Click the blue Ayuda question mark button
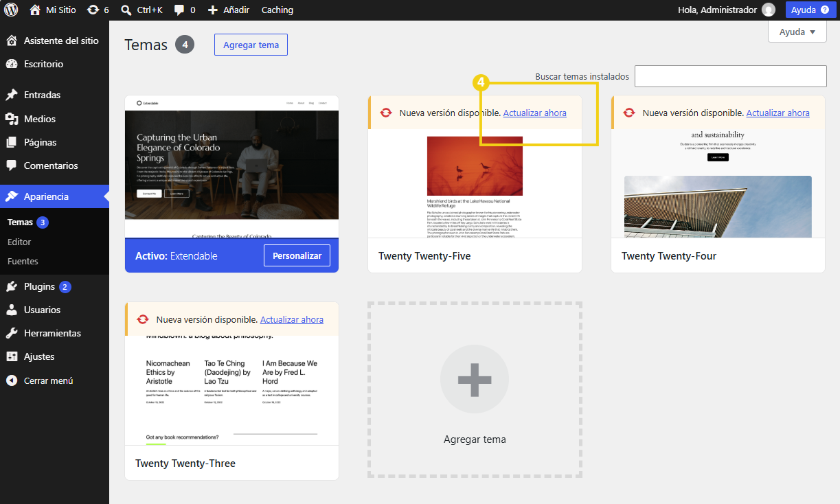 (x=810, y=10)
